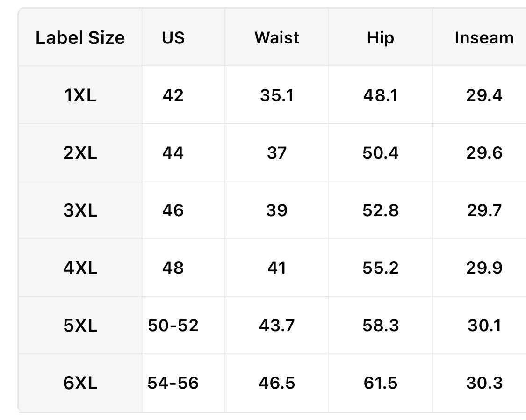The width and height of the screenshot is (526, 420).
Task: Click the inseam value 29.9
Action: pos(484,268)
